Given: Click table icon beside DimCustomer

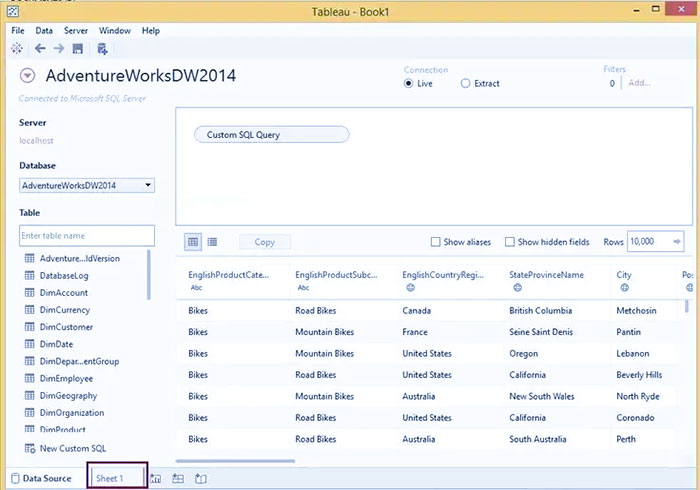Looking at the screenshot, I should [x=29, y=327].
